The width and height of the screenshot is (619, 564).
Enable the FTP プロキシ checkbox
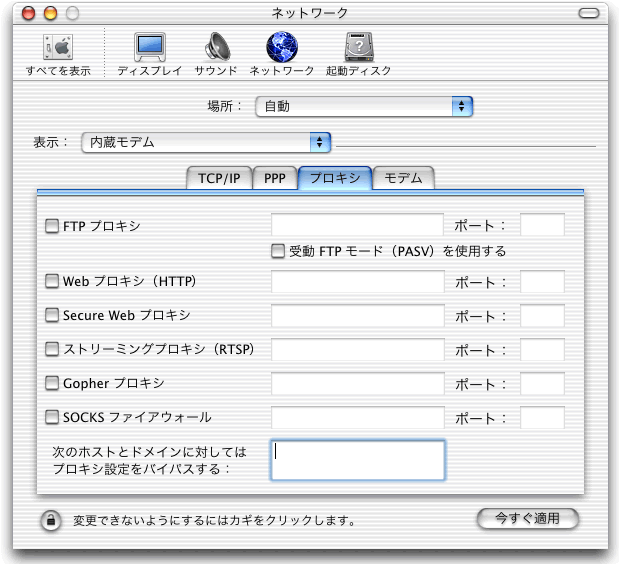53,226
